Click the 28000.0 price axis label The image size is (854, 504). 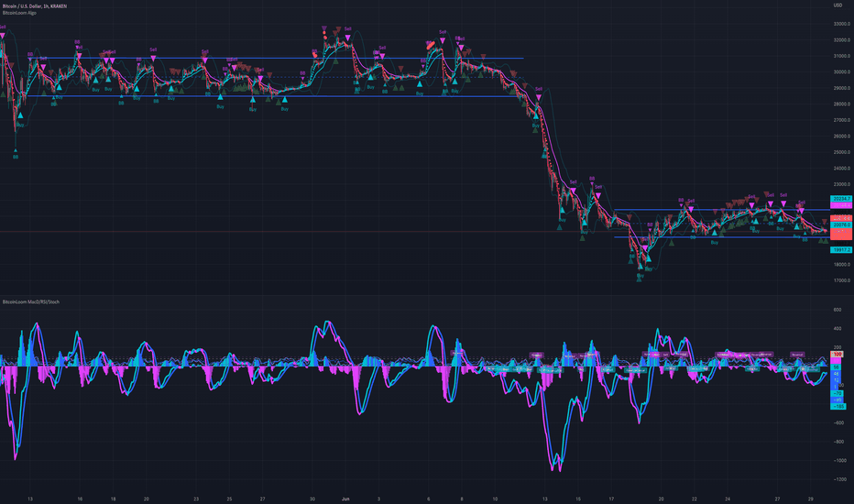841,104
